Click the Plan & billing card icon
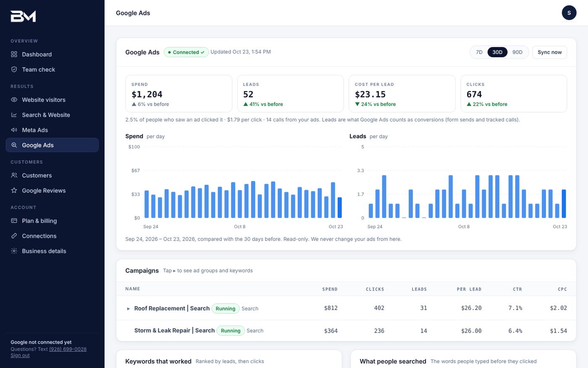Screen dimensions: 588x368 coord(14,221)
